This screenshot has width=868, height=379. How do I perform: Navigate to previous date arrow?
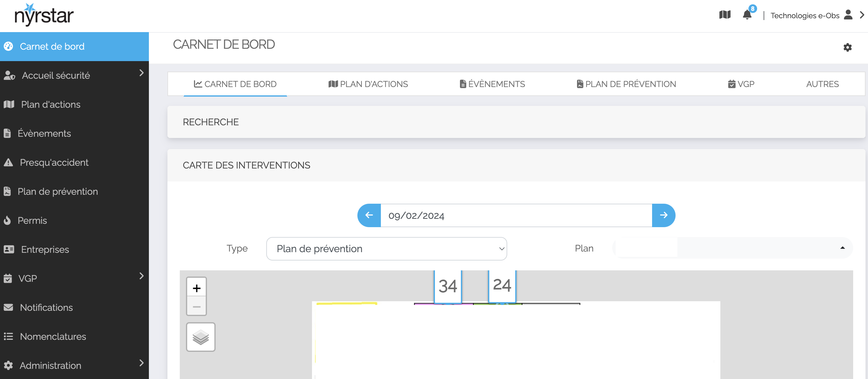(x=369, y=215)
